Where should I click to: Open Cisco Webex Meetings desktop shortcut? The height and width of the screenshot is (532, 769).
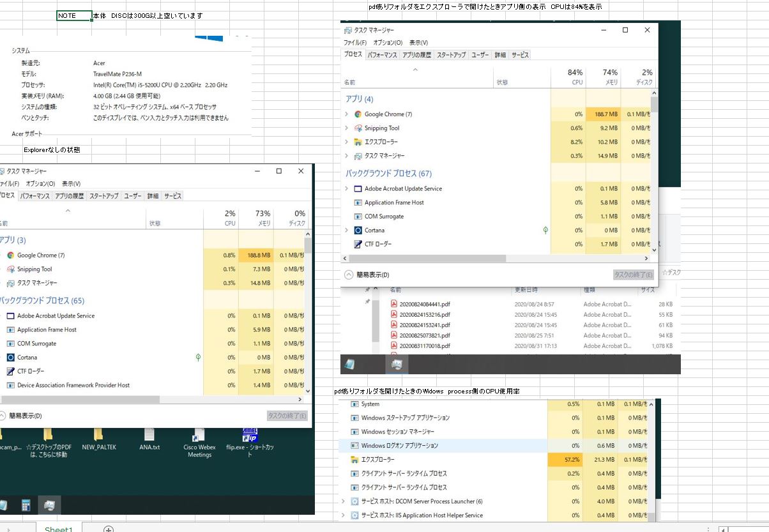click(199, 435)
